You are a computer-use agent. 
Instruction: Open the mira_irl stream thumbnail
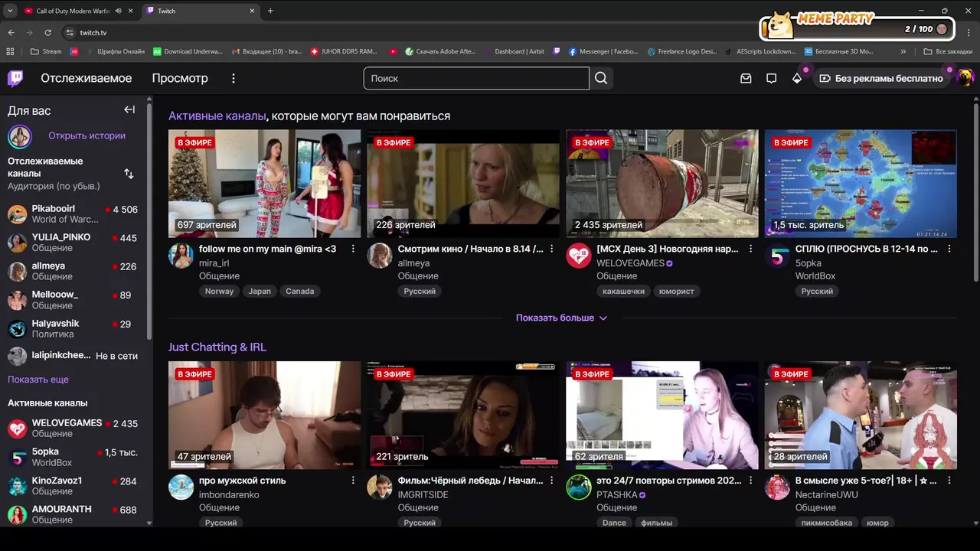(x=264, y=184)
